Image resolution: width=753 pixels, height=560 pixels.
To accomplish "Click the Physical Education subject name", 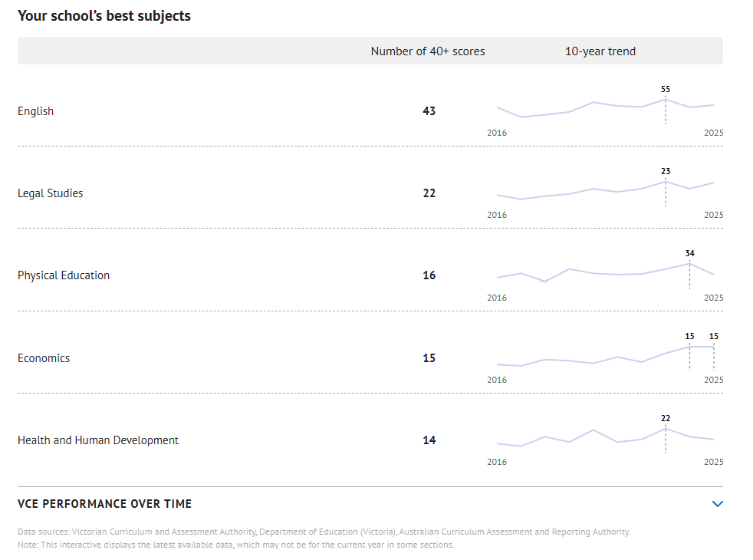I will pyautogui.click(x=64, y=275).
